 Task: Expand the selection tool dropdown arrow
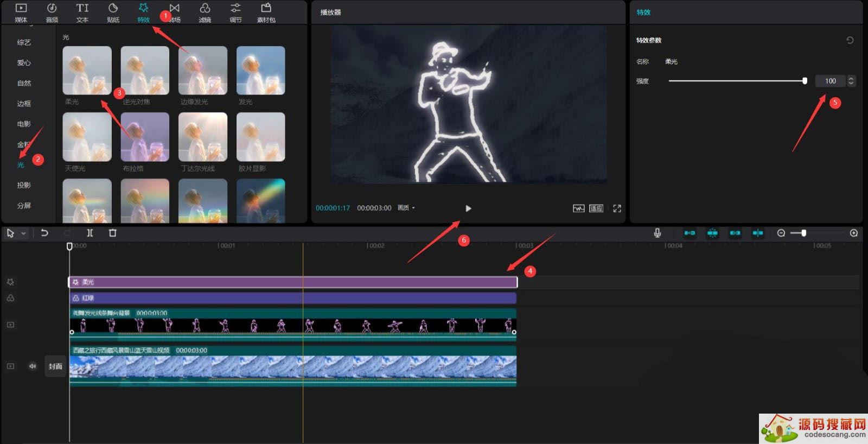click(x=23, y=233)
